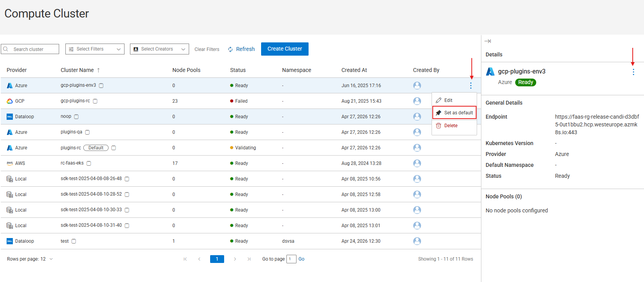The height and width of the screenshot is (282, 644).
Task: Click the Created At column header
Action: click(354, 70)
